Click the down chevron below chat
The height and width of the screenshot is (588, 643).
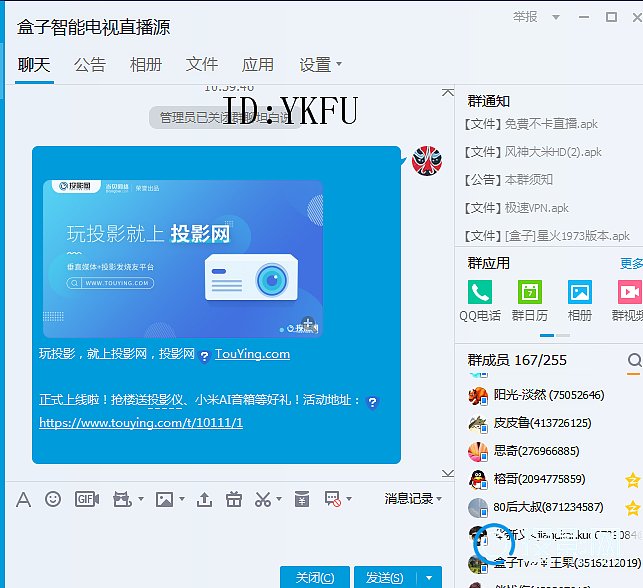point(448,474)
